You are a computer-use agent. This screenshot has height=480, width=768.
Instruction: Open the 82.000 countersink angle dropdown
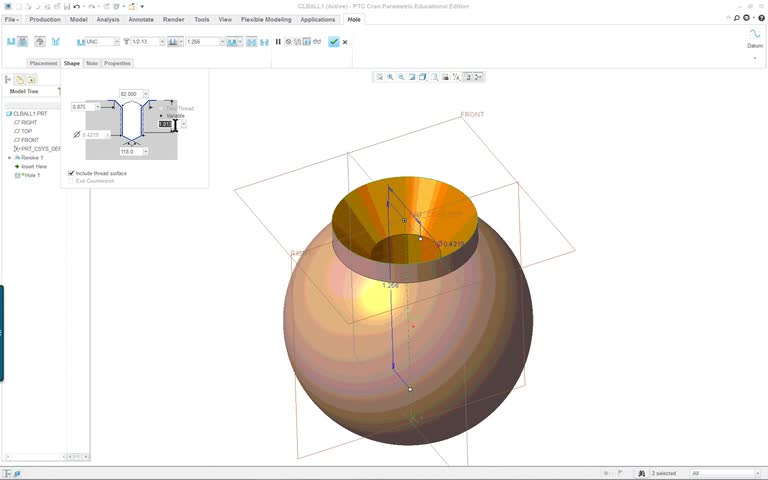tap(145, 94)
